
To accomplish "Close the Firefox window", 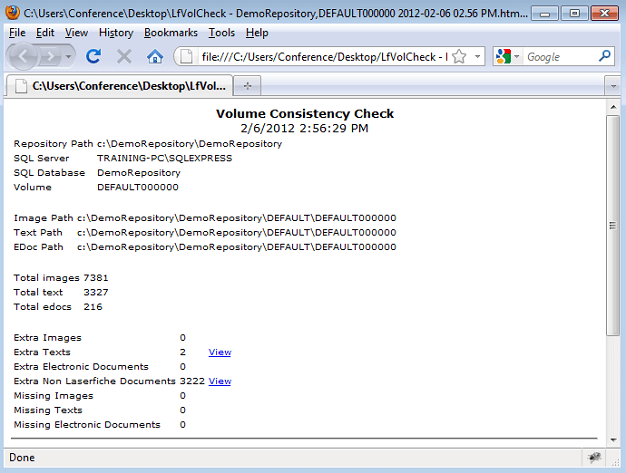I will point(605,14).
